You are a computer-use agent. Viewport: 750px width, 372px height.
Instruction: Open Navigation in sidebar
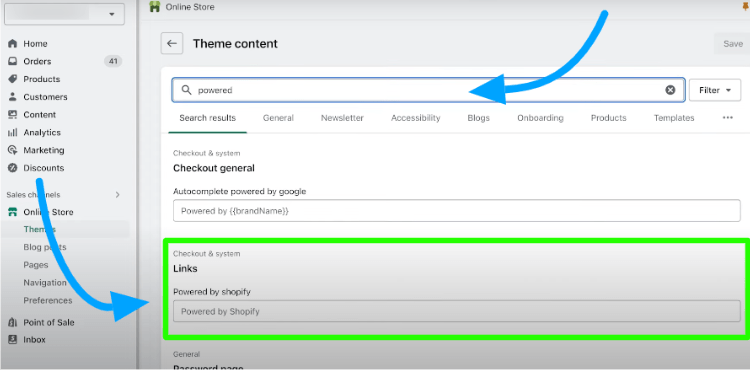point(45,283)
